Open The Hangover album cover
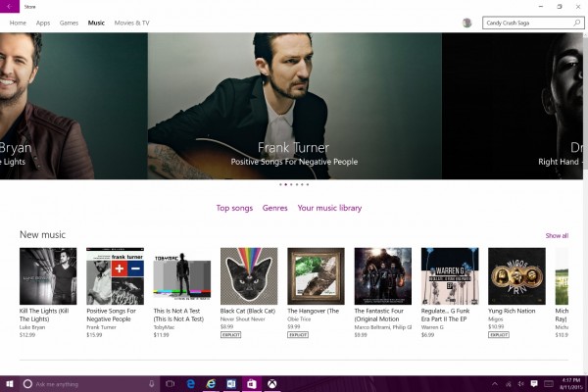This screenshot has height=392, width=588. point(316,276)
